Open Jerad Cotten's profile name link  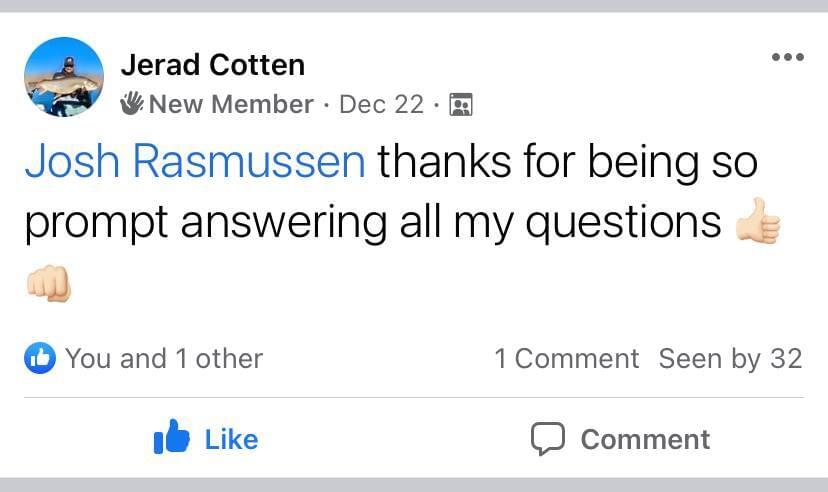tap(212, 66)
